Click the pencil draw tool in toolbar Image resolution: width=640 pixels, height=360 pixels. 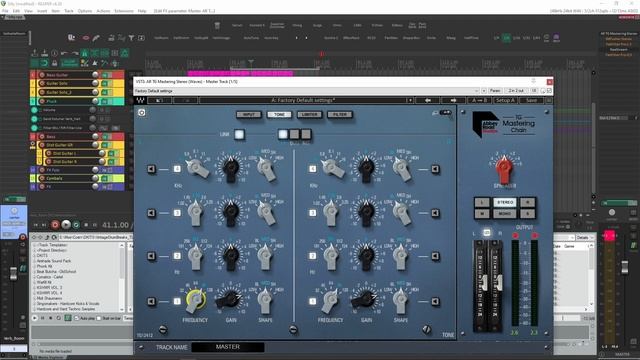[96, 38]
